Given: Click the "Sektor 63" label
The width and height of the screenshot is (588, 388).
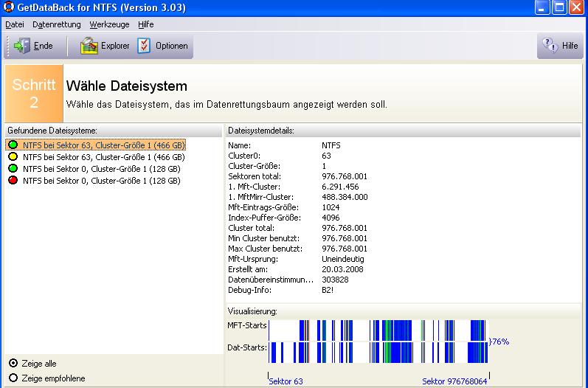Looking at the screenshot, I should coord(286,381).
